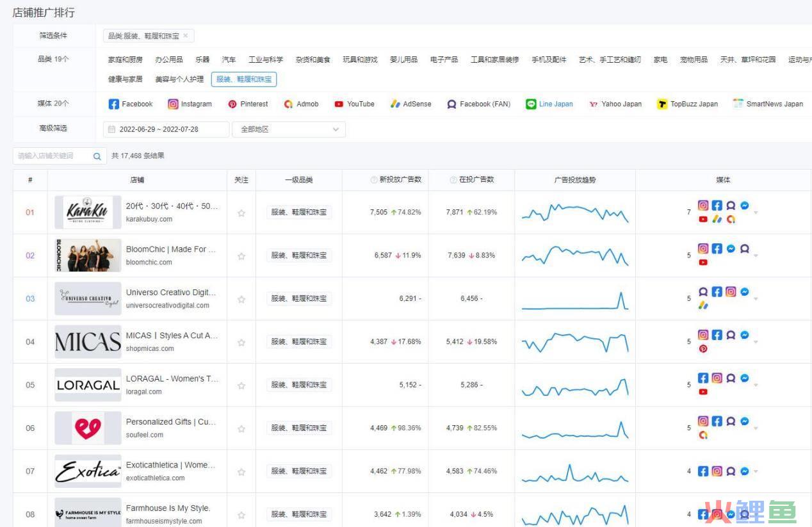Open BloomChic | Made For ... store title
The width and height of the screenshot is (812, 527).
(171, 249)
